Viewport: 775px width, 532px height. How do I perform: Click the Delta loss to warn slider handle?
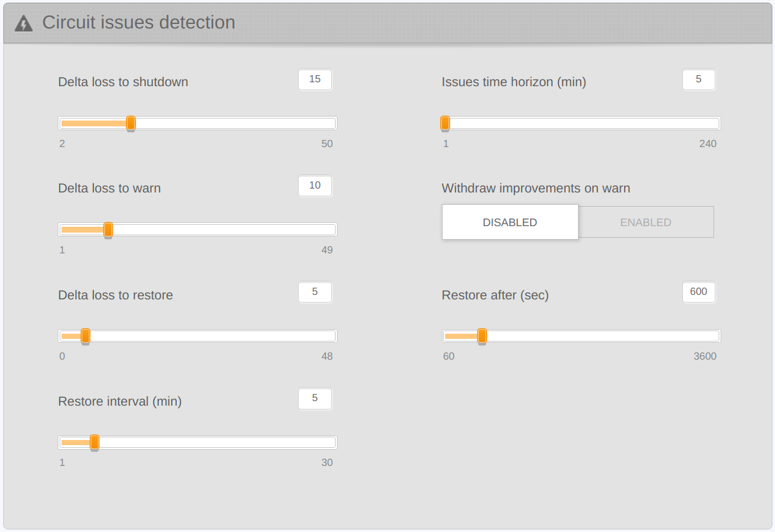tap(108, 229)
